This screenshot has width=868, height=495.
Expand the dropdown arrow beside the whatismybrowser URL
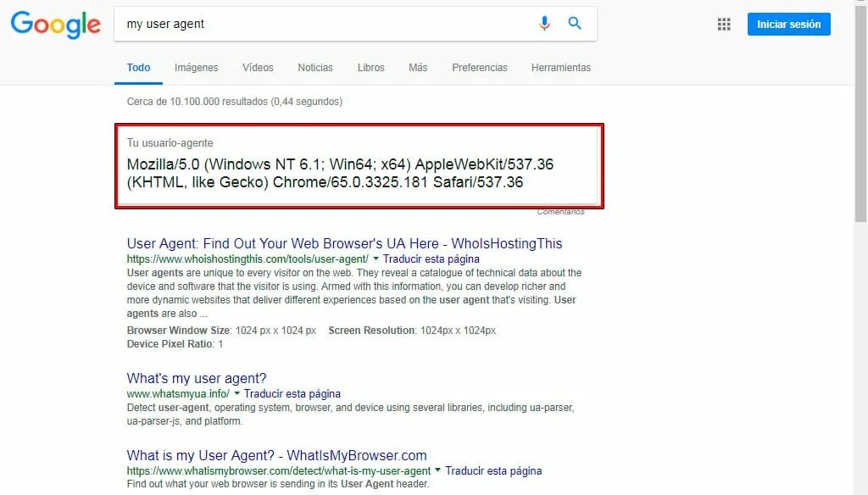438,470
